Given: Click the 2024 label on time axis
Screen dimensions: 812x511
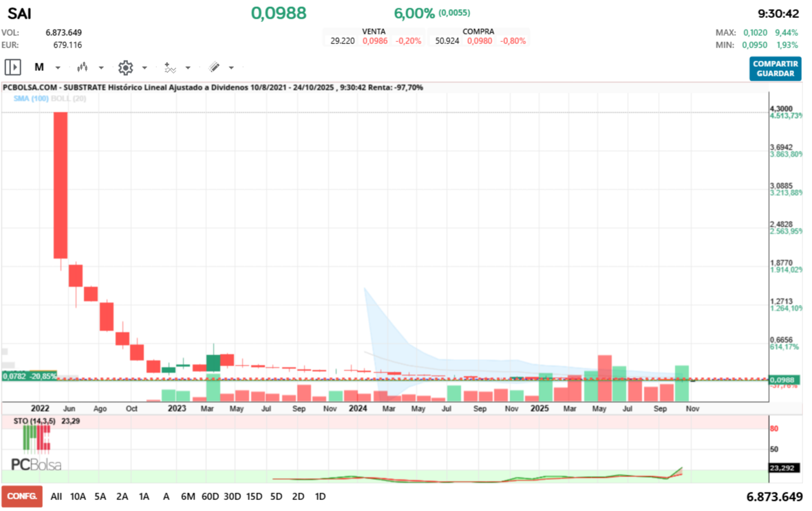Looking at the screenshot, I should pos(358,409).
